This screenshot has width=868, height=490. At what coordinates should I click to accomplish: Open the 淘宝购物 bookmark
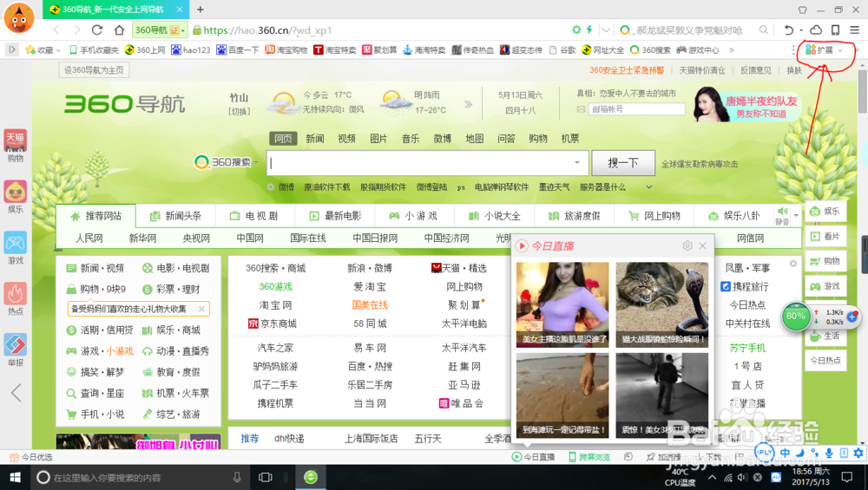[x=286, y=49]
